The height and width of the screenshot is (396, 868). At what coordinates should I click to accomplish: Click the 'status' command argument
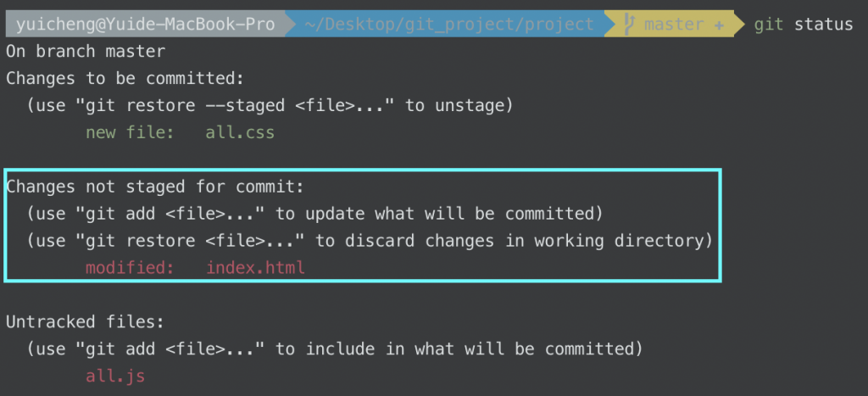[824, 25]
